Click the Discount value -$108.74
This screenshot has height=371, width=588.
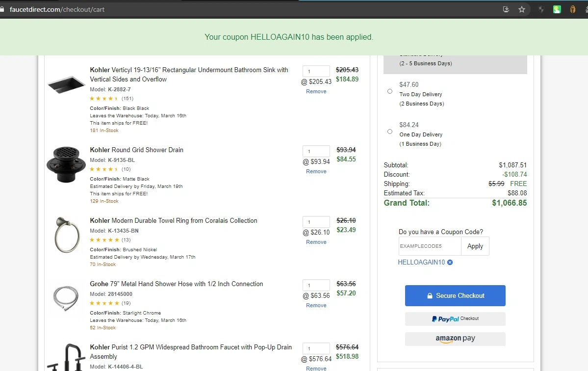coord(514,174)
